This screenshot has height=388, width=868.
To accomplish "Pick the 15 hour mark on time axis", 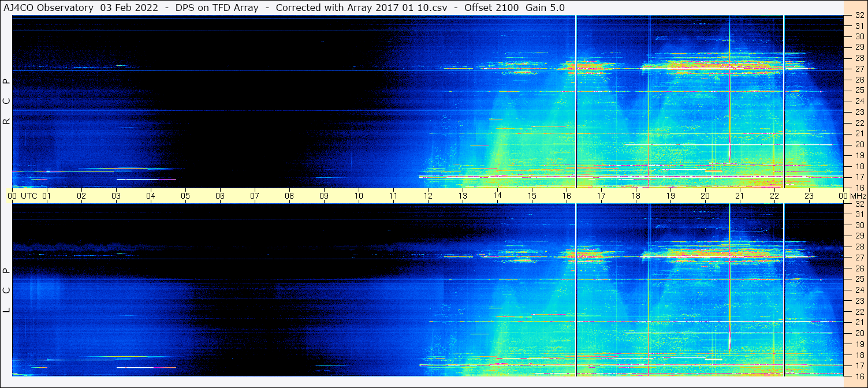I will pos(532,196).
